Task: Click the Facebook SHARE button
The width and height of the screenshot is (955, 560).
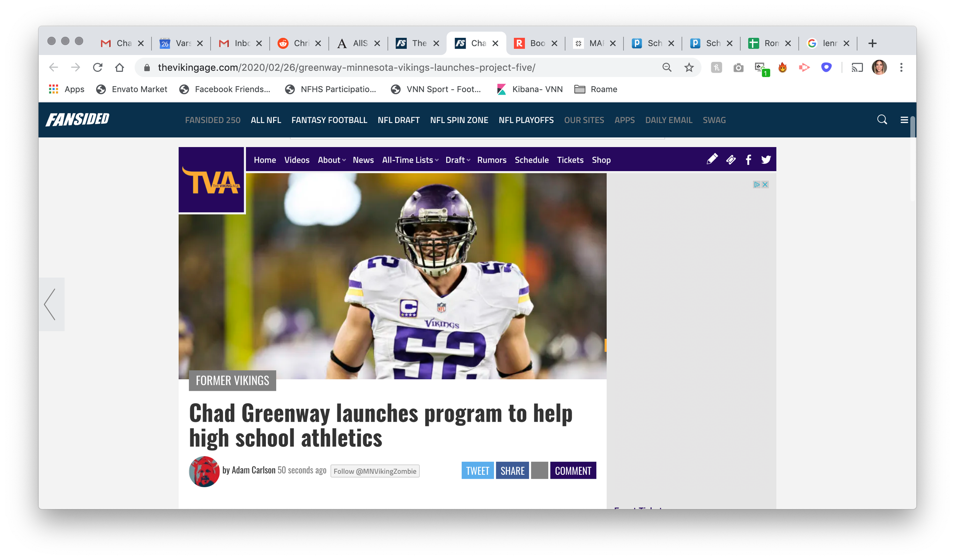Action: click(512, 470)
